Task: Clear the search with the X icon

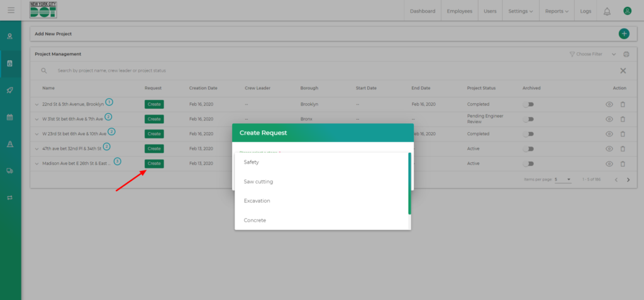Action: (x=623, y=71)
